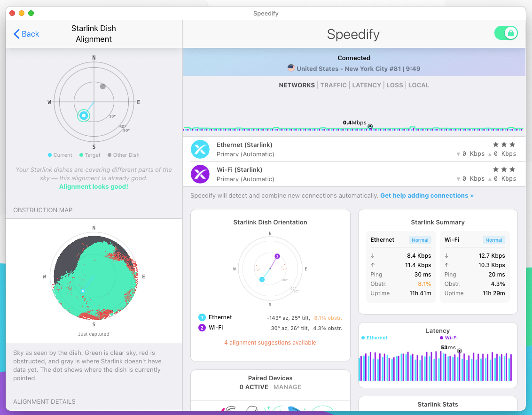532x415 pixels.
Task: Click the US flag icon beside server name
Action: (291, 68)
